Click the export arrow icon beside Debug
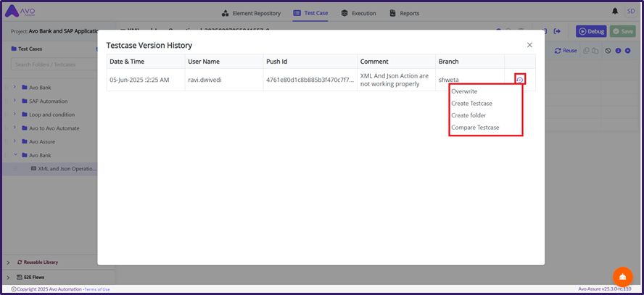644x295 pixels. pyautogui.click(x=557, y=31)
